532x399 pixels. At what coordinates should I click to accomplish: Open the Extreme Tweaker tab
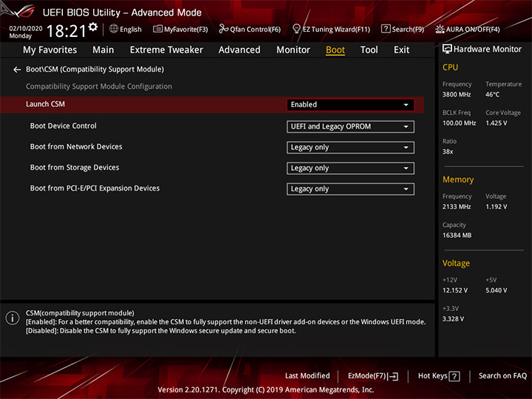click(166, 50)
